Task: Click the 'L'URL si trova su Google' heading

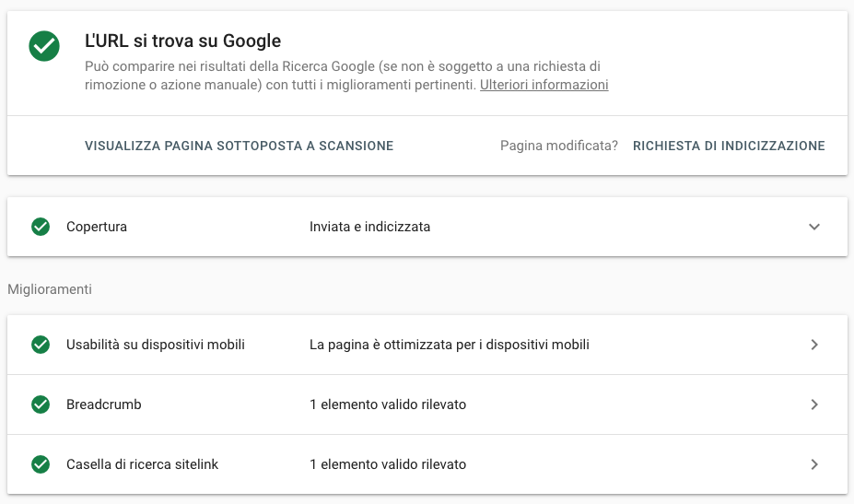Action: click(182, 41)
